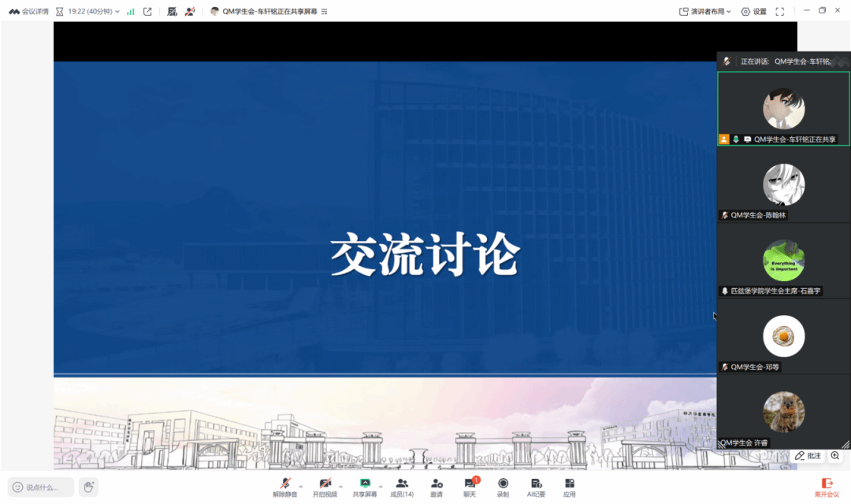Turn on the camera (开启视频)

click(325, 486)
